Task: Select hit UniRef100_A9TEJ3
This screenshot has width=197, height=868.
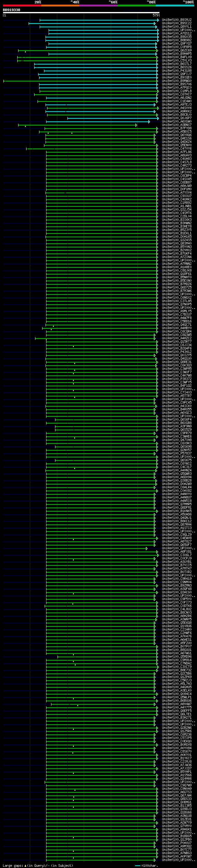Action: click(177, 104)
